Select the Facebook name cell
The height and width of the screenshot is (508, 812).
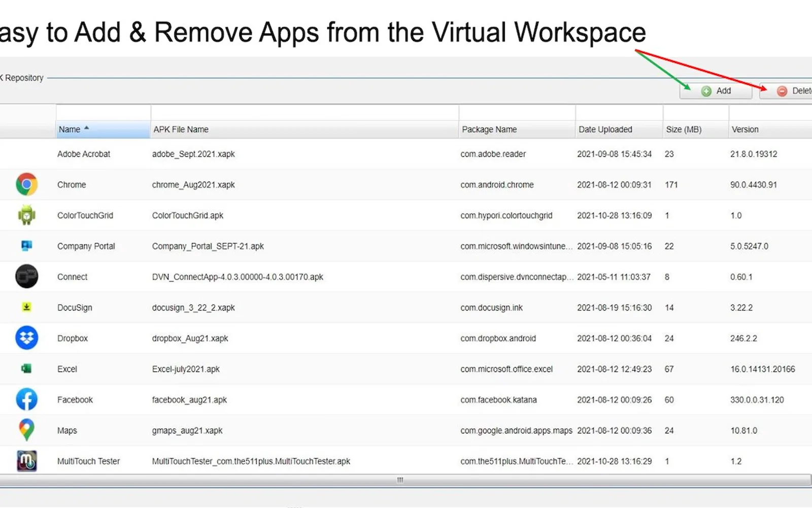coord(75,400)
